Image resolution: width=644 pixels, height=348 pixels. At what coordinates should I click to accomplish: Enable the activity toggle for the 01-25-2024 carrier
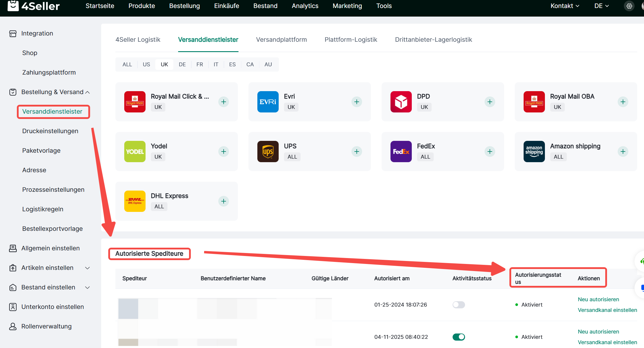click(x=459, y=305)
